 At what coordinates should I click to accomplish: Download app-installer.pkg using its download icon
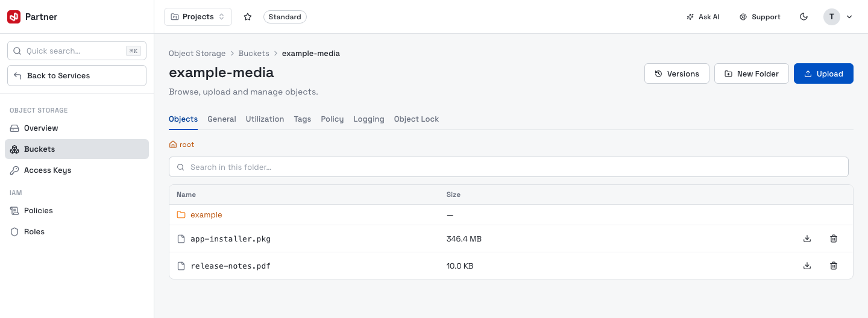(x=807, y=238)
